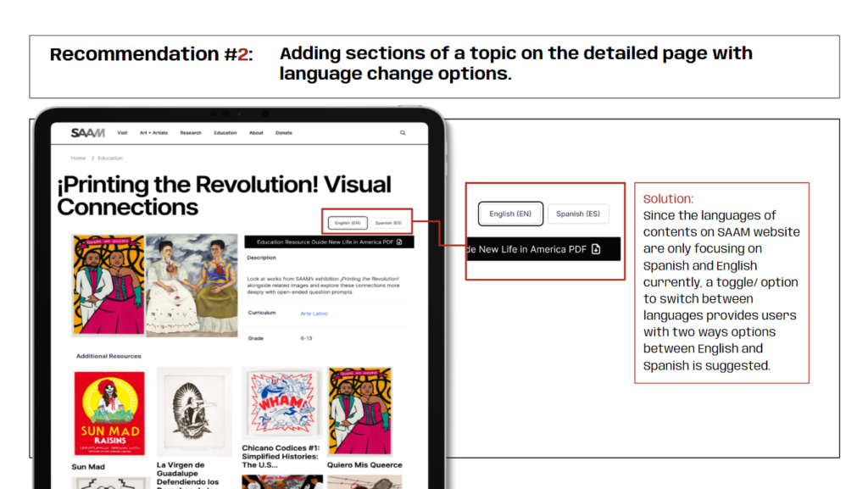Click Chicano Codices #1 title link
868x489 pixels.
click(x=280, y=456)
